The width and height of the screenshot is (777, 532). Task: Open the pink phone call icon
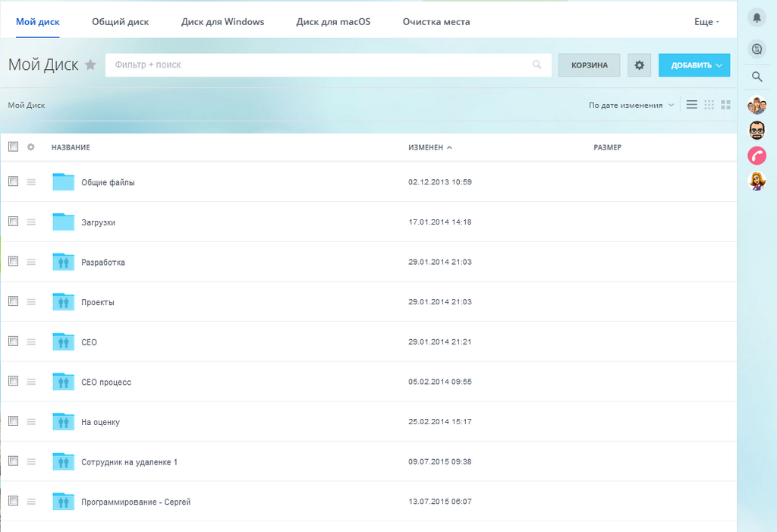(757, 156)
